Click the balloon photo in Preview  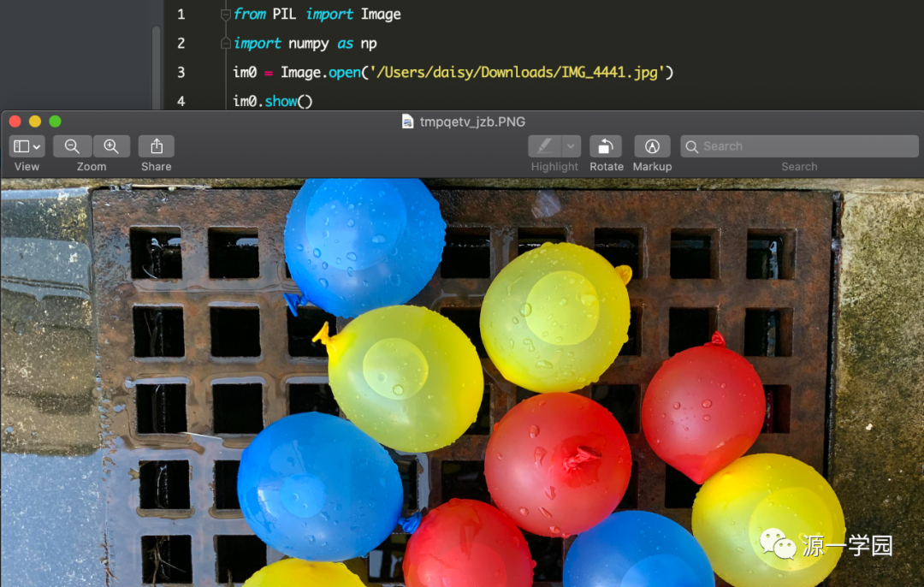tap(462, 383)
